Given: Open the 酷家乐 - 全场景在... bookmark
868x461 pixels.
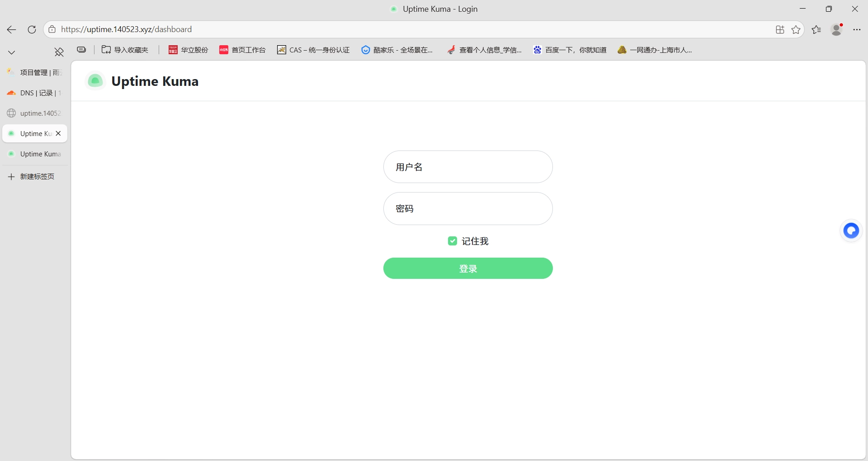Looking at the screenshot, I should [x=397, y=50].
